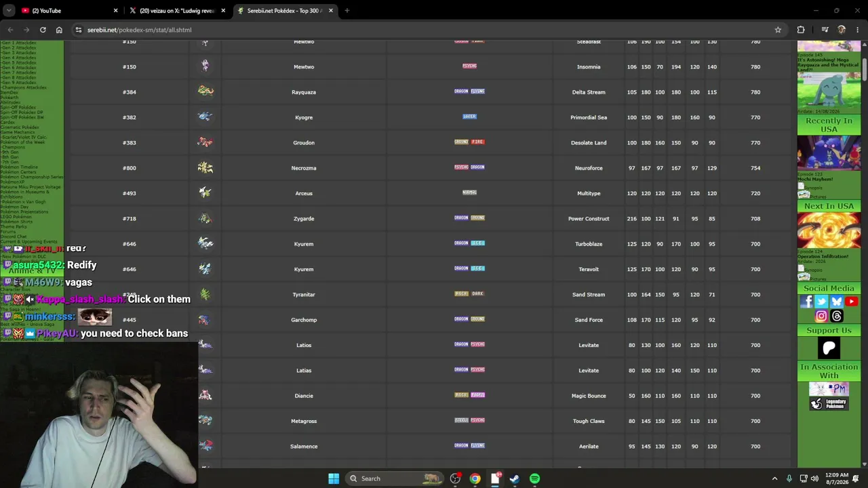Viewport: 868px width, 488px height.
Task: Click the Necrozma sprite icon
Action: [205, 167]
